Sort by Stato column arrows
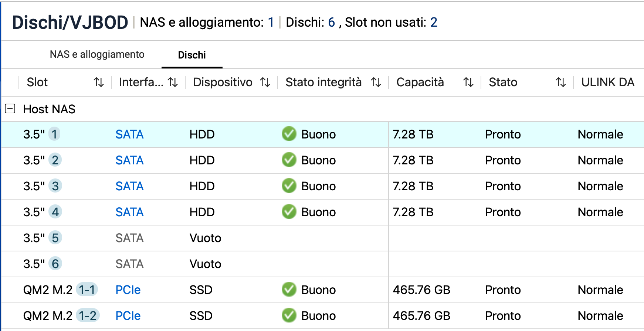The height and width of the screenshot is (331, 644). pyautogui.click(x=561, y=82)
